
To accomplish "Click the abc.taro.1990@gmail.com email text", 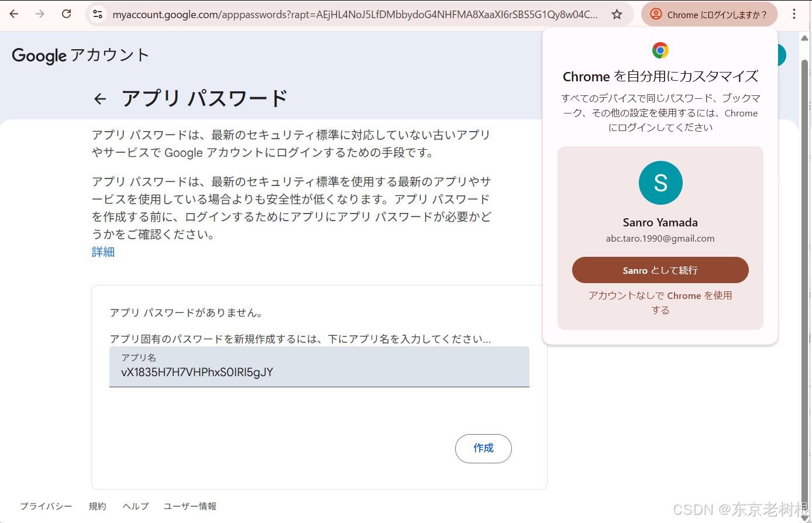I will pyautogui.click(x=660, y=239).
